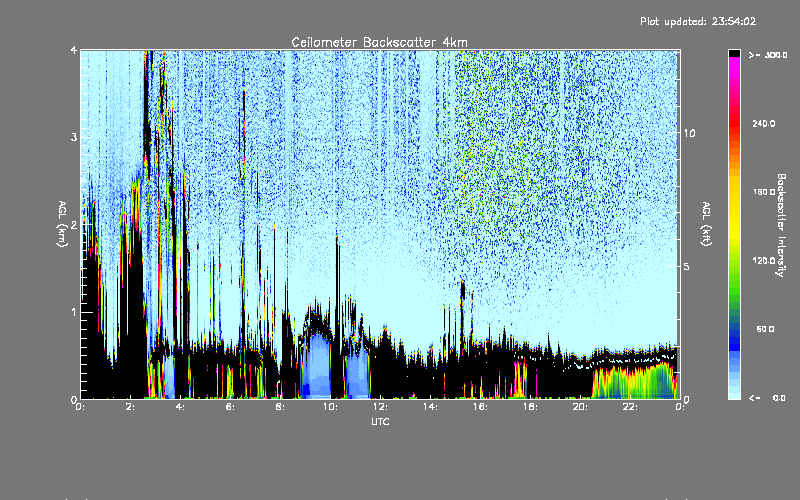Select the 'AGL (km)' left axis label
Viewport: 800px width, 500px height.
(x=63, y=224)
